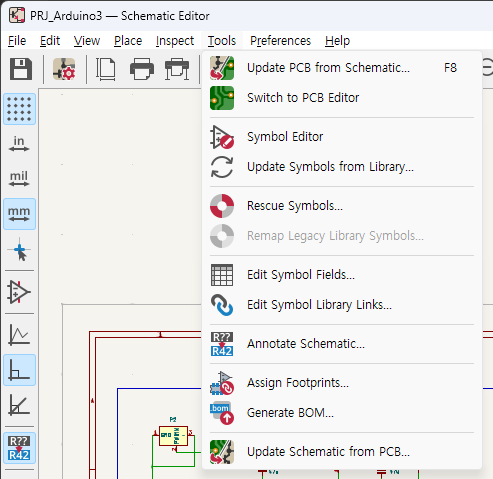493x479 pixels.
Task: Toggle full-window crosshair cursor
Action: coord(19,249)
